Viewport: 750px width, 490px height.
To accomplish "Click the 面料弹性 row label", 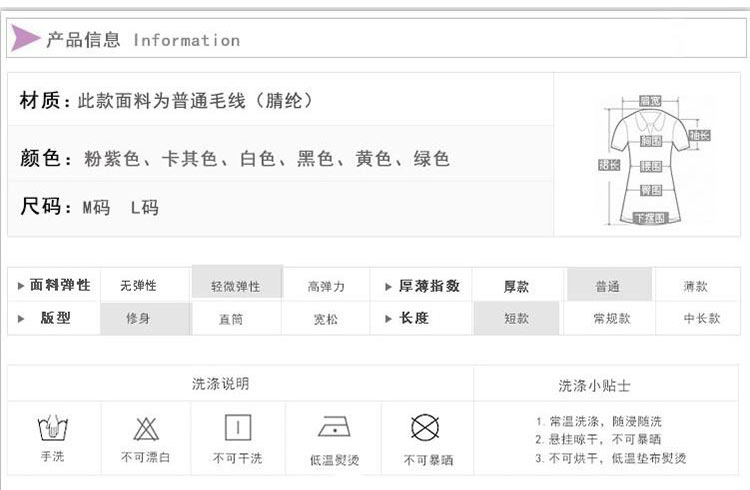I will point(60,285).
